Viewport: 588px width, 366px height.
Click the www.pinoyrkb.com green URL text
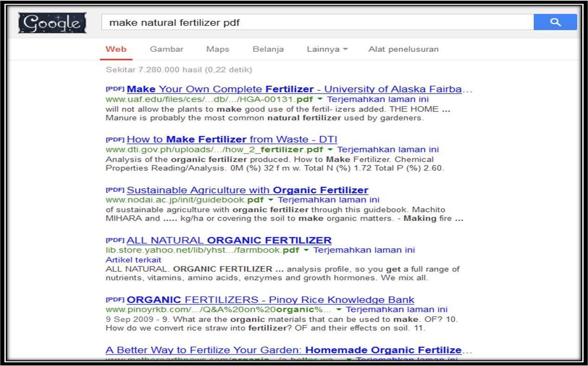coord(219,309)
